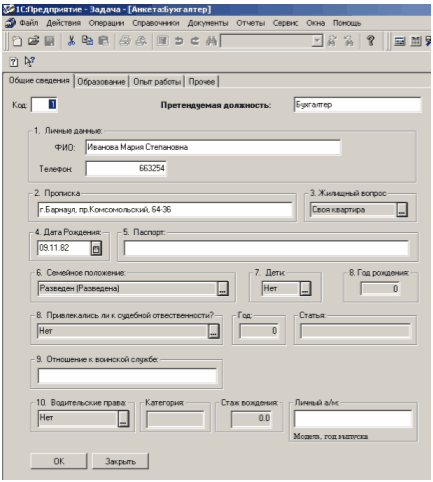Open the Сервис menu

285,23
